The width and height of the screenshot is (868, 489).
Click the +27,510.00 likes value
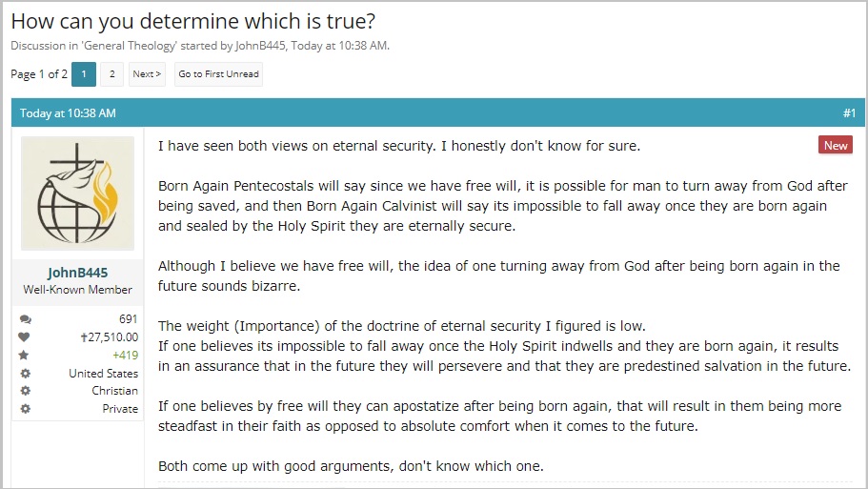(109, 337)
